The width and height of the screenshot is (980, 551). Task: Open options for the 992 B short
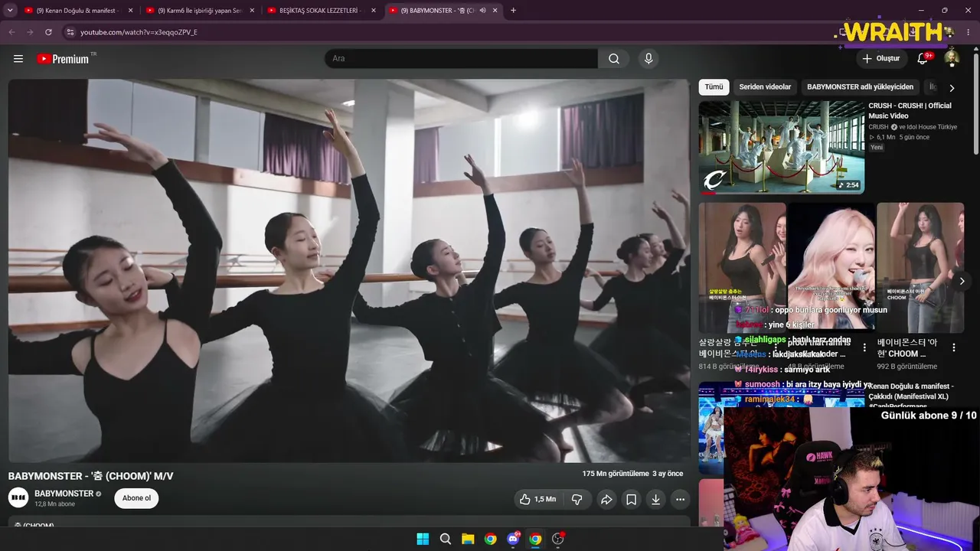(954, 347)
